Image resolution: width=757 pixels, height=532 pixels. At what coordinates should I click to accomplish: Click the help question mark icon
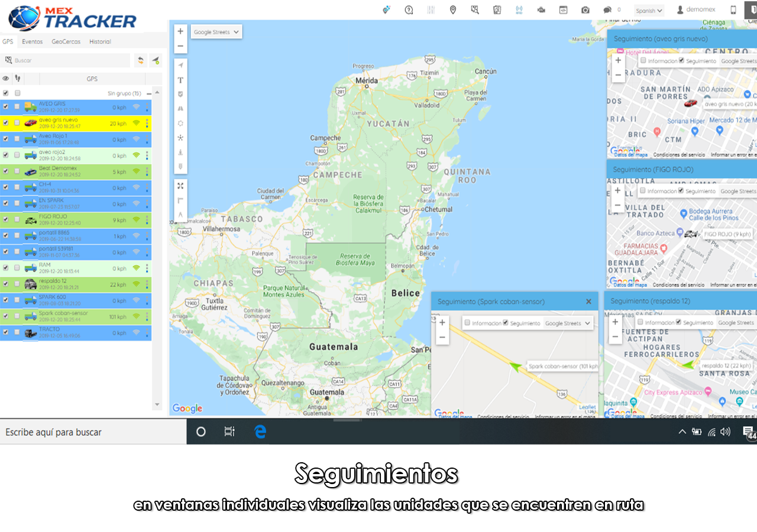[x=409, y=10]
